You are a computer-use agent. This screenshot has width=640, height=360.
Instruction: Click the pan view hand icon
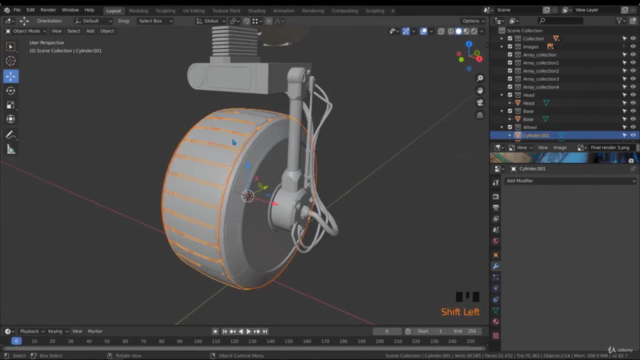(480, 90)
